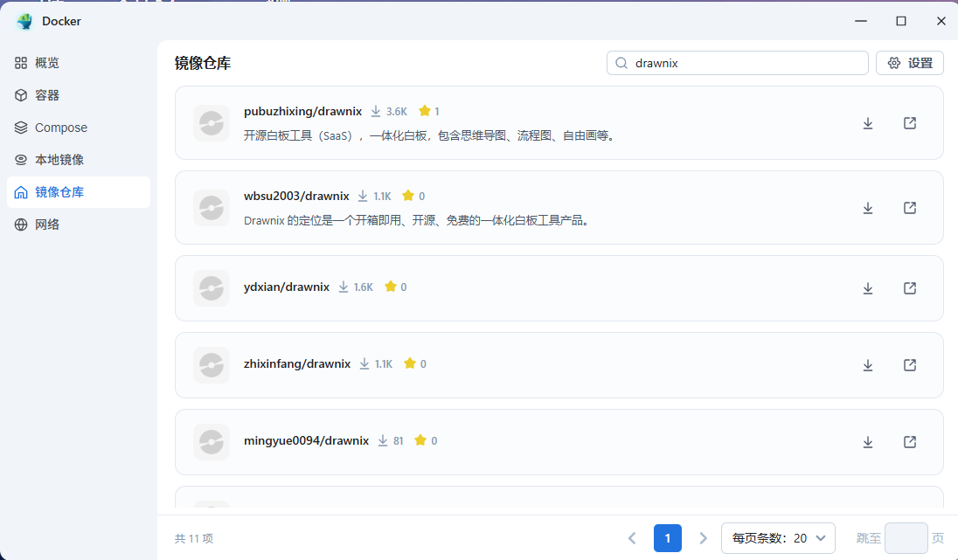Go to the previous results page
This screenshot has height=560, width=958.
coord(632,538)
